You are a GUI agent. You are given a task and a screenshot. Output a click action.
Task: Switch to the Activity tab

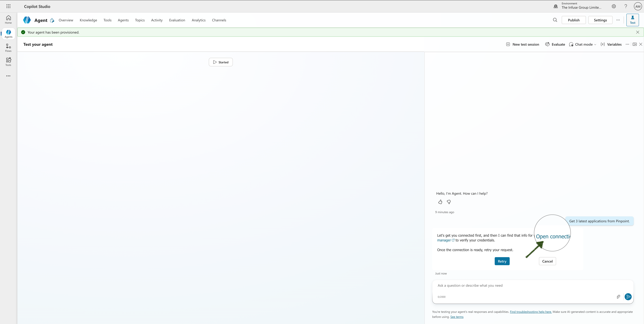click(157, 20)
